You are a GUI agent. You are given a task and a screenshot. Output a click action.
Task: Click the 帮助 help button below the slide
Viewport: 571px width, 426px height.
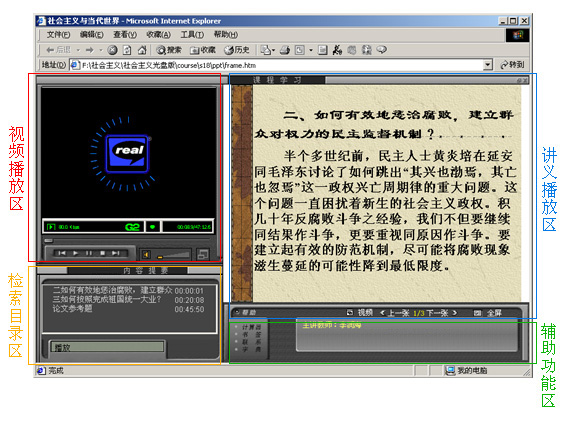(246, 312)
